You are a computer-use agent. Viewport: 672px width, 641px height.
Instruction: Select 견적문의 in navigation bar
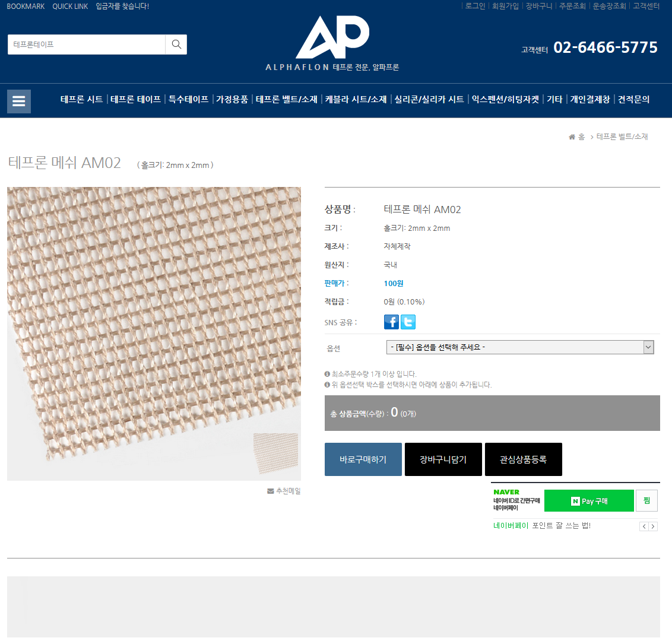[633, 99]
